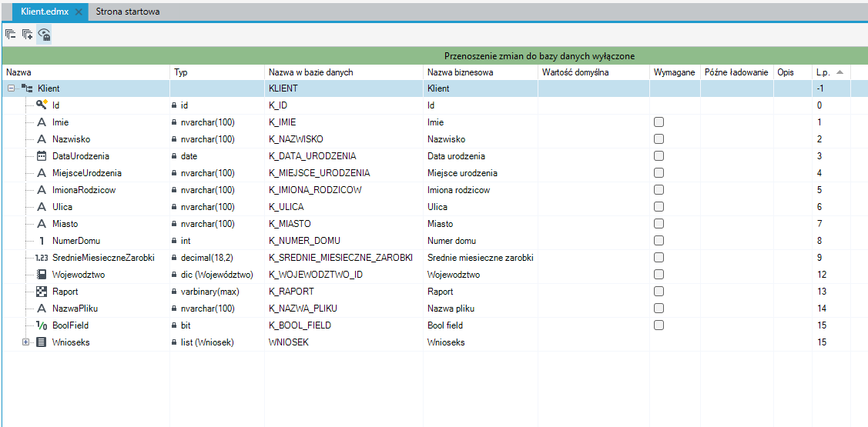Click the dictionary icon beside Wojewodztwo
The image size is (868, 427).
(42, 275)
